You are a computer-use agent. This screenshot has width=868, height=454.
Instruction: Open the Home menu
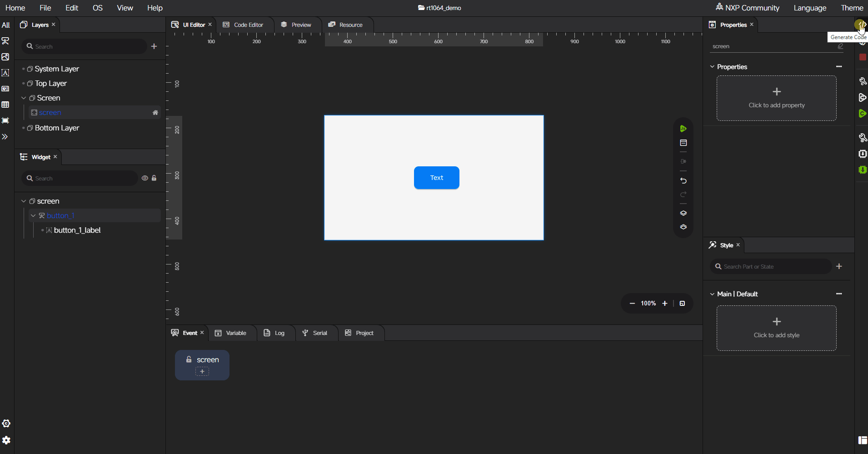click(15, 8)
